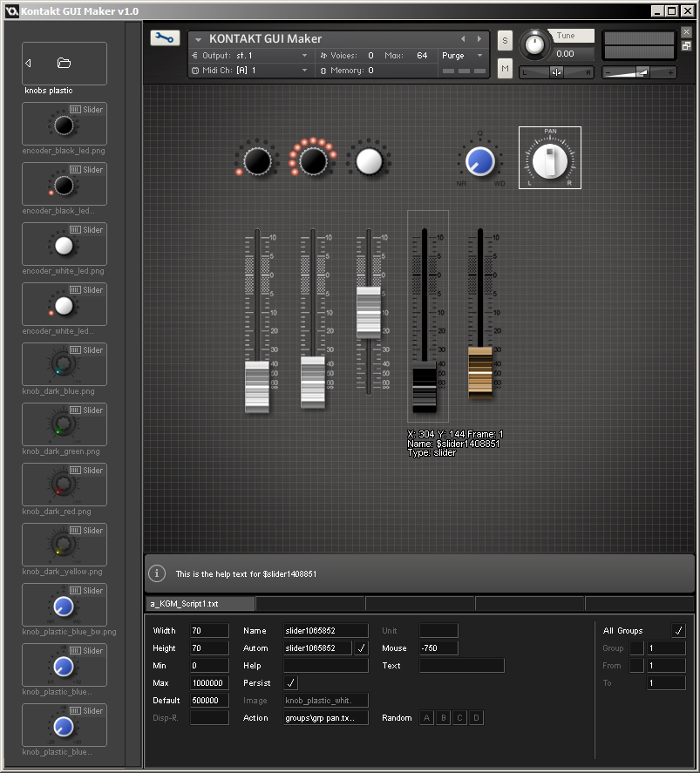Click the Help text input field
Image resolution: width=700 pixels, height=773 pixels.
click(326, 666)
